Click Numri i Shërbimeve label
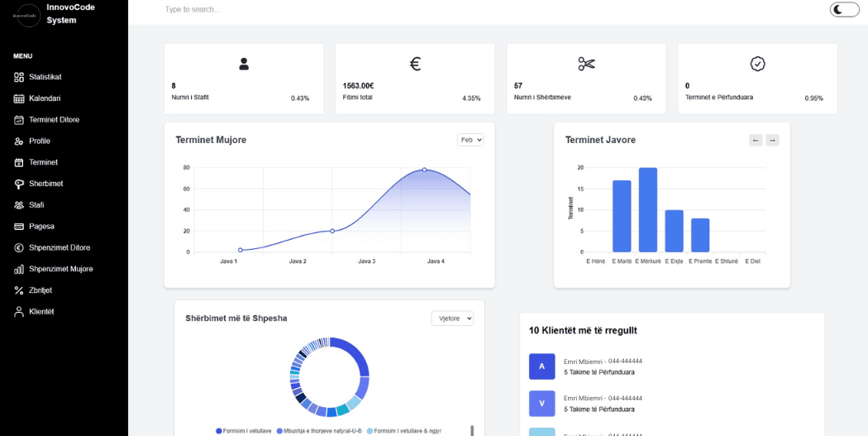The width and height of the screenshot is (868, 436). tap(542, 97)
